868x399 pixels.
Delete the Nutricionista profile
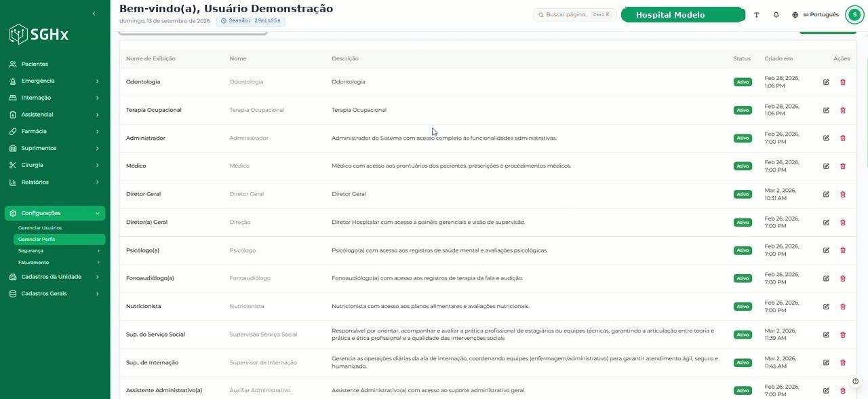[843, 306]
